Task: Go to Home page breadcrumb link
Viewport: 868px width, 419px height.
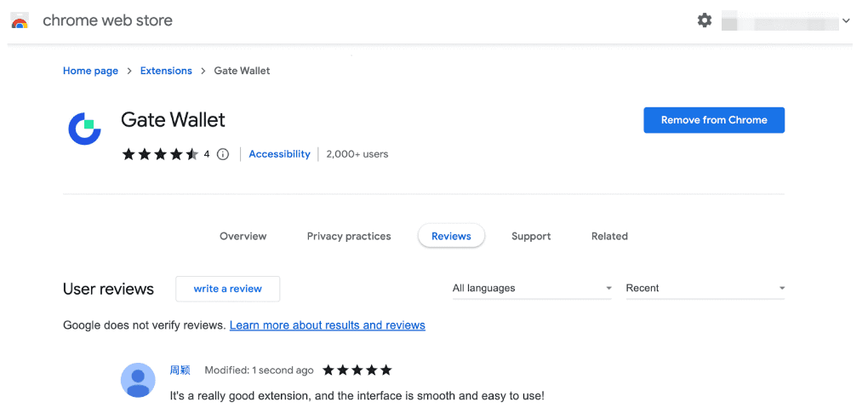Action: click(x=90, y=71)
